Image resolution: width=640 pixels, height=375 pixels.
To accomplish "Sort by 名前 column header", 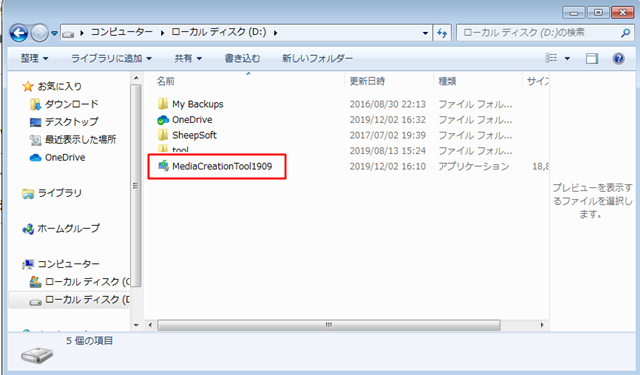I will click(x=165, y=81).
